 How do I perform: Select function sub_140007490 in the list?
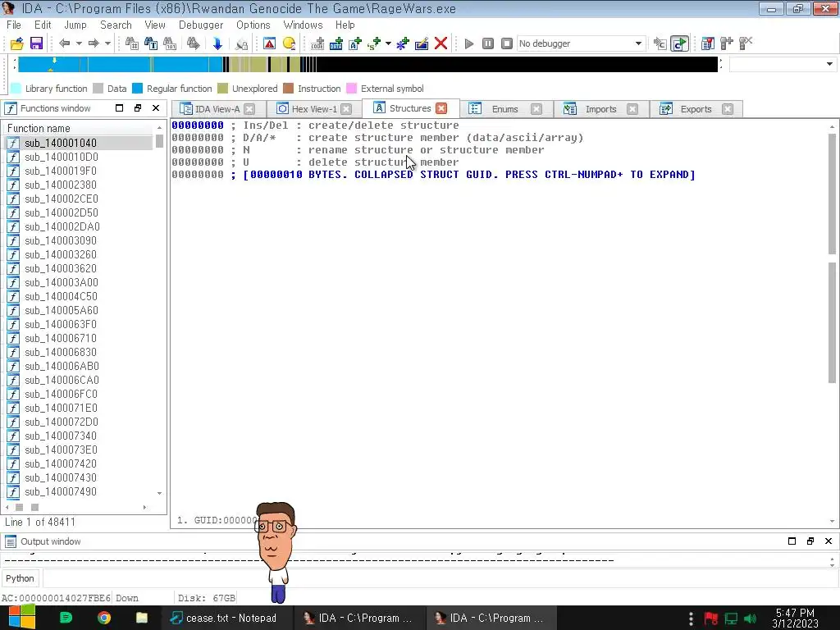[x=61, y=491]
